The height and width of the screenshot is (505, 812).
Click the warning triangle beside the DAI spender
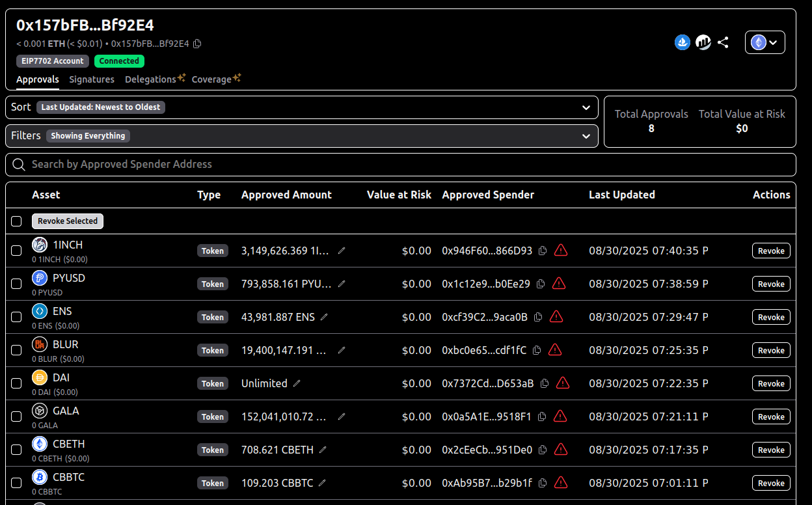pos(563,383)
